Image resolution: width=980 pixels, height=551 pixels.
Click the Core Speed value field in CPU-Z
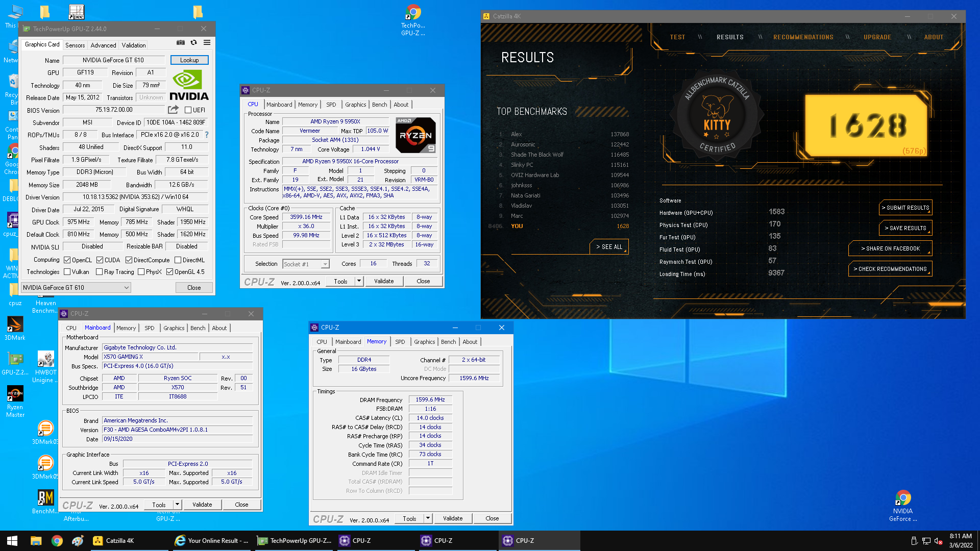coord(306,217)
